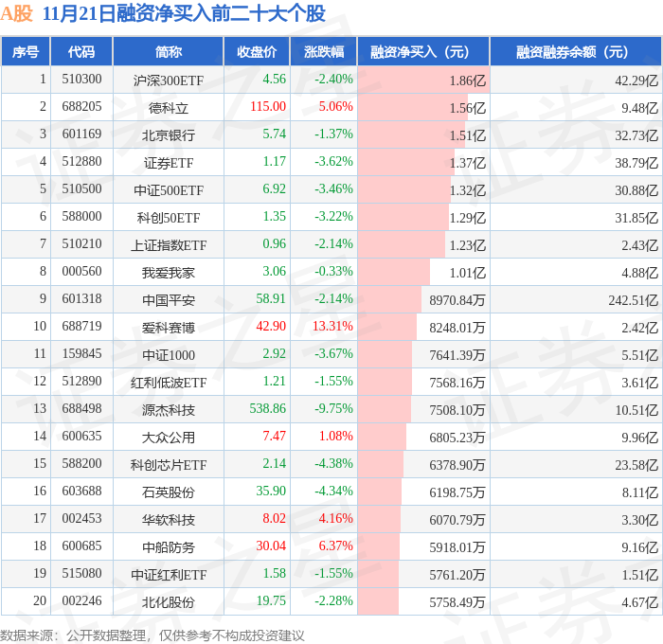
Task: Click the 数据来源 footnote text
Action: (x=152, y=635)
